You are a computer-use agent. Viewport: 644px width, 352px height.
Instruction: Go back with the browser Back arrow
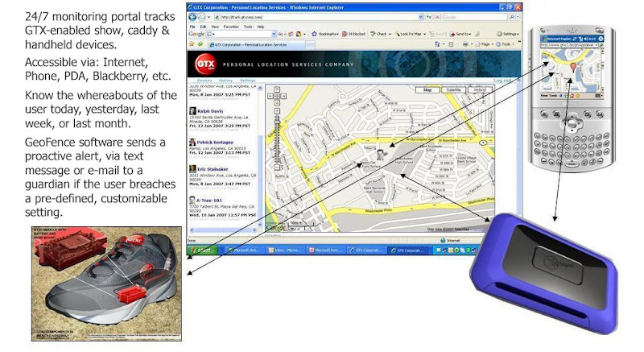point(192,17)
